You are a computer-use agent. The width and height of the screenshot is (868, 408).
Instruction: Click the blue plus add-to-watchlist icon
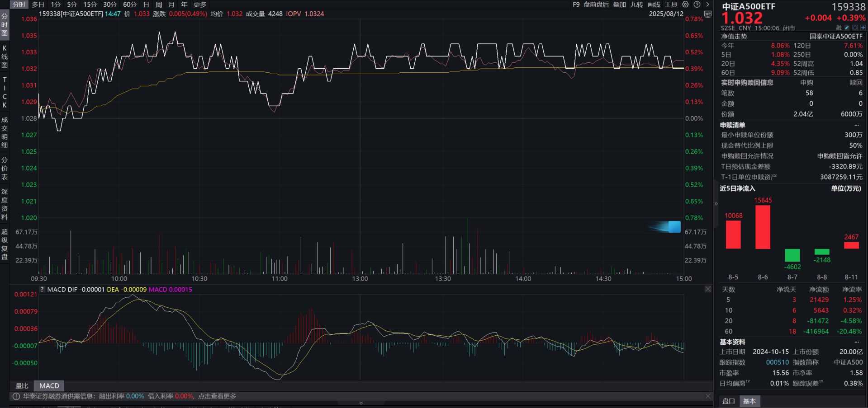tap(863, 28)
